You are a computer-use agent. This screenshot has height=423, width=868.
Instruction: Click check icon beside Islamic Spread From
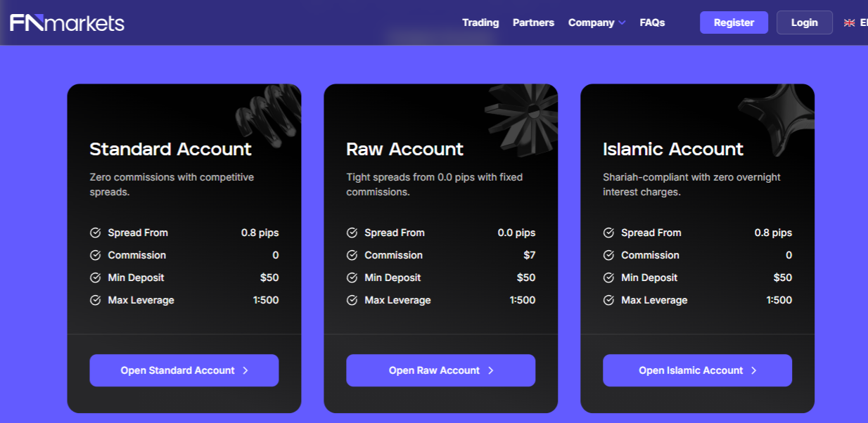[x=609, y=233]
